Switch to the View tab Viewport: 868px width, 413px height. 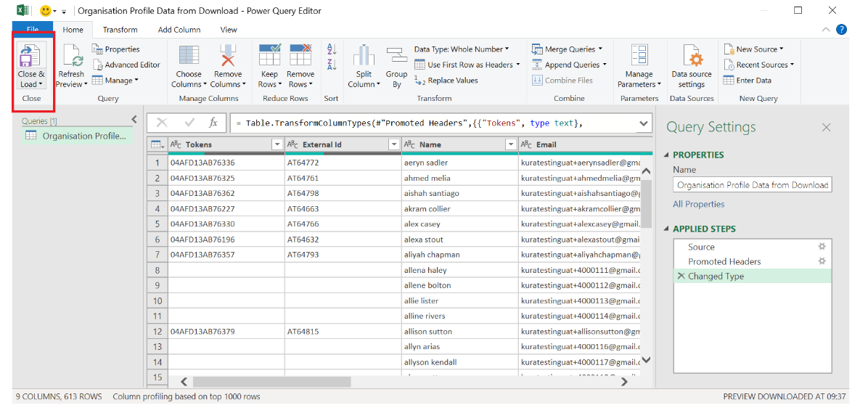tap(229, 29)
